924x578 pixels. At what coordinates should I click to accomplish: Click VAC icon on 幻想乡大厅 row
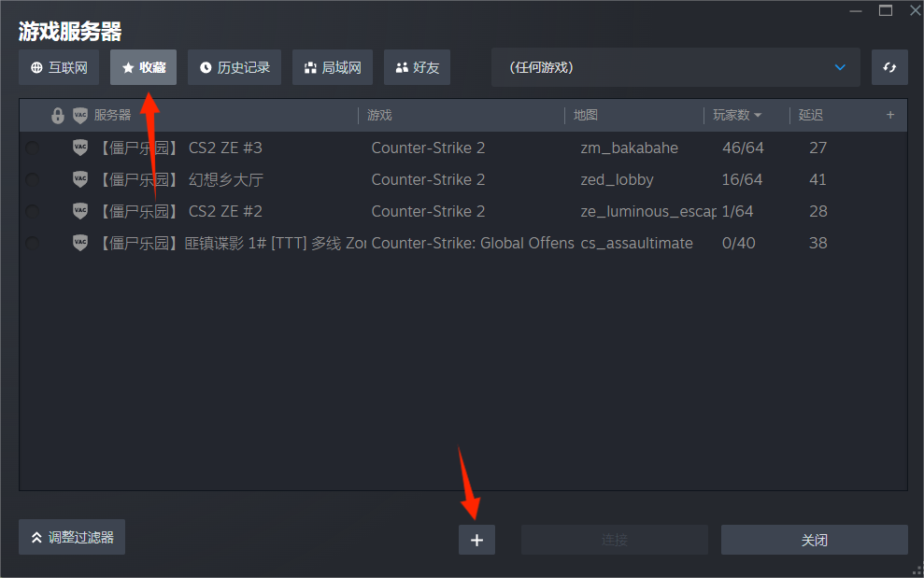point(79,179)
